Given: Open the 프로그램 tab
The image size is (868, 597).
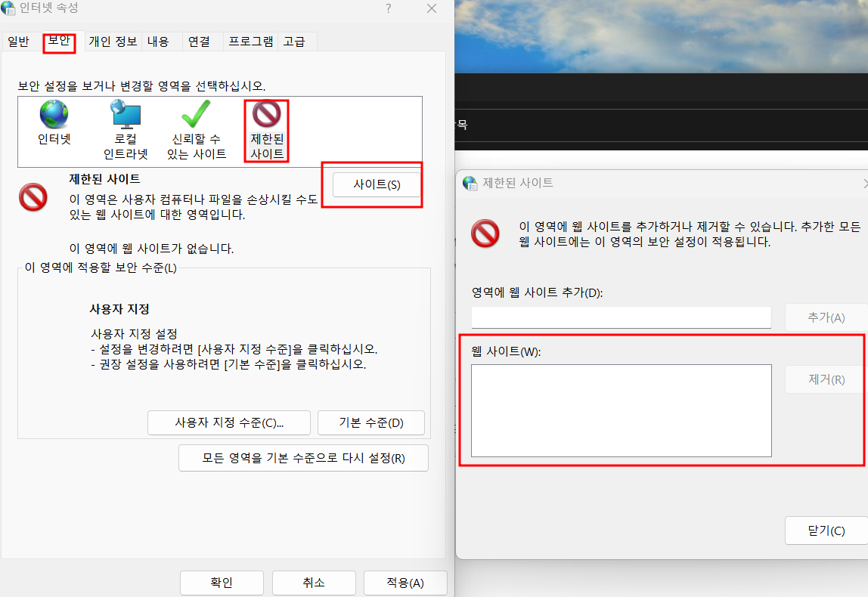Looking at the screenshot, I should tap(250, 42).
